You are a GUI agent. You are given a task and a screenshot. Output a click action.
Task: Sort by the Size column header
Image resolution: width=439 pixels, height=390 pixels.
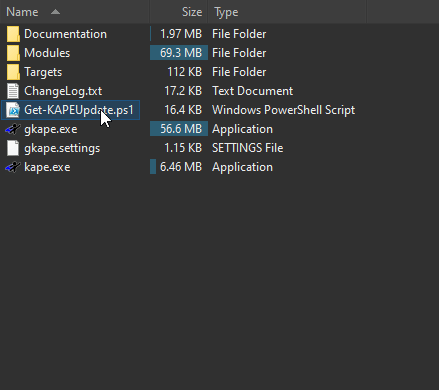pos(192,12)
